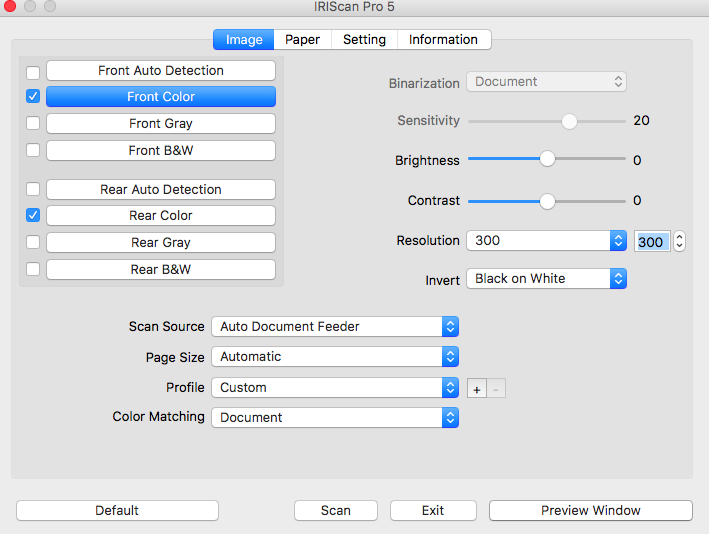Expand the Page Size dropdown
Screen dimensions: 709x534
pos(334,357)
